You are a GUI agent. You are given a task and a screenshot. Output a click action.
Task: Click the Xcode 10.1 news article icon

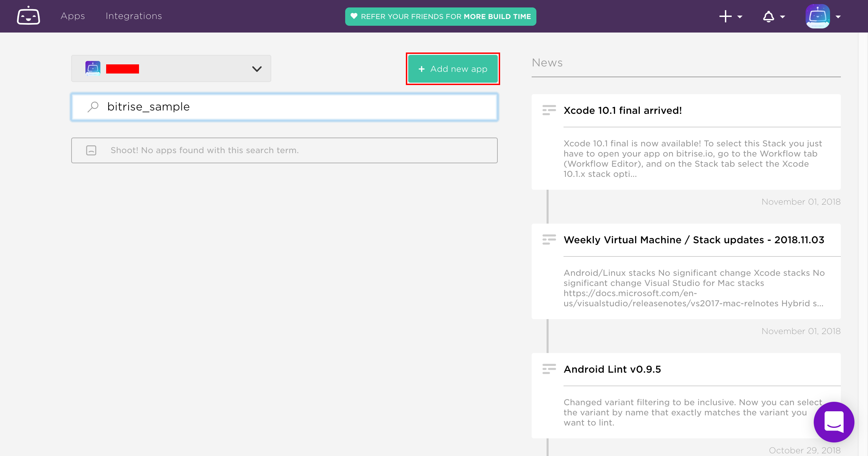click(549, 110)
